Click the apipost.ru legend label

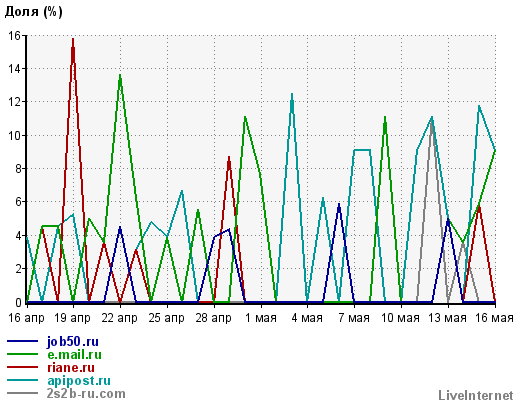point(79,381)
